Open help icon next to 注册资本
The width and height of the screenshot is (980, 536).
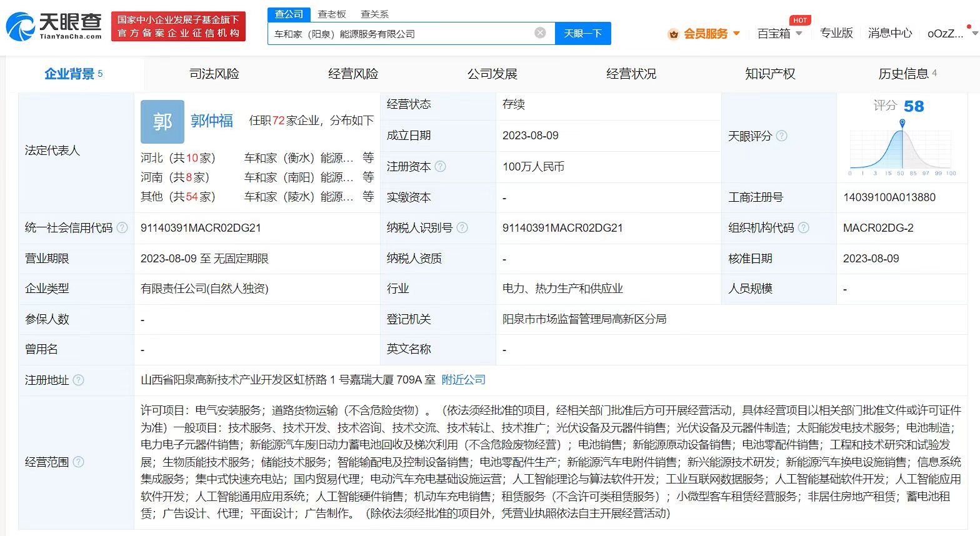(x=440, y=166)
